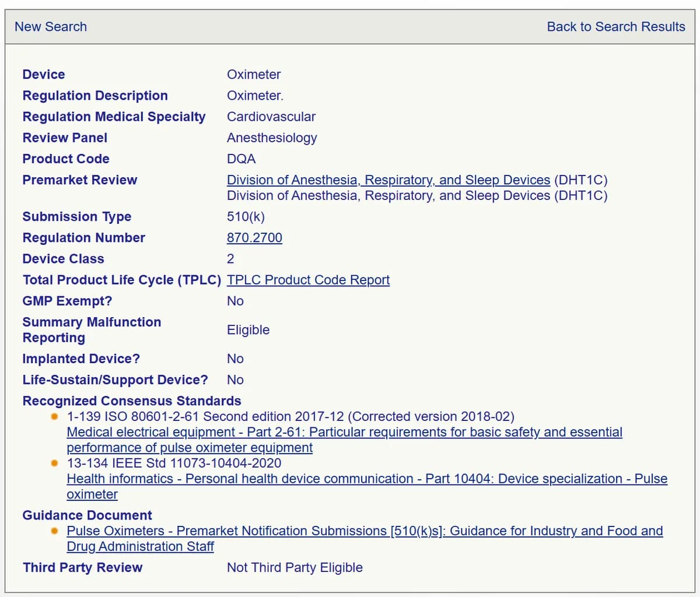Click the Device Class label
This screenshot has width=700, height=597.
coord(64,259)
